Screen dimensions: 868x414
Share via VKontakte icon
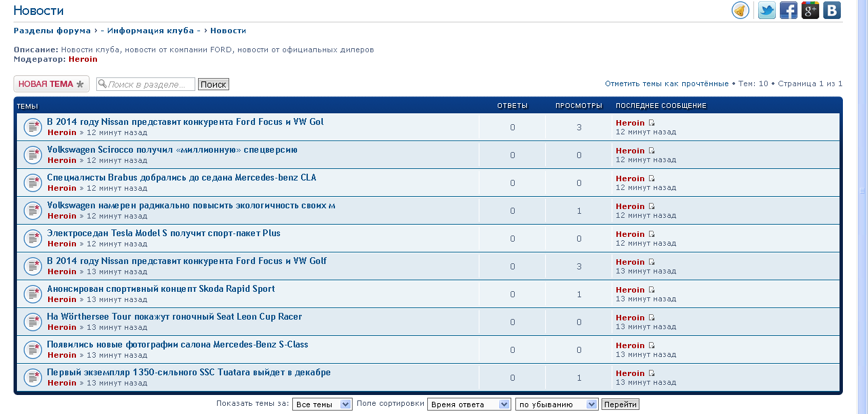pyautogui.click(x=831, y=10)
